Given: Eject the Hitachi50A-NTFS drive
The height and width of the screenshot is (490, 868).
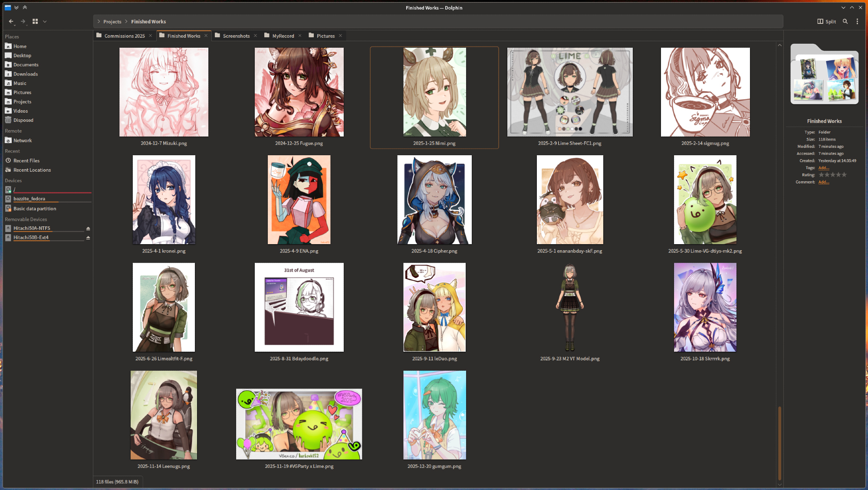Looking at the screenshot, I should pos(88,229).
